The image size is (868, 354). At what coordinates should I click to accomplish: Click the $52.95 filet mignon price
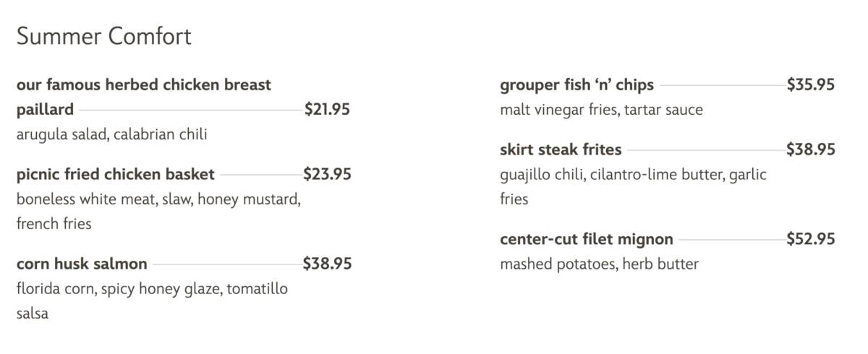click(x=811, y=239)
